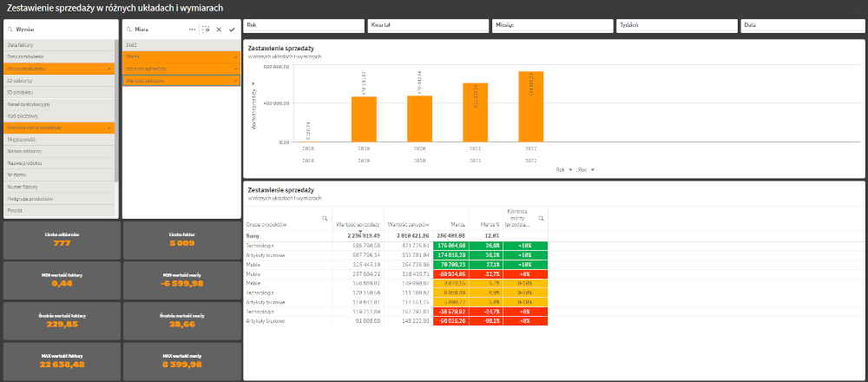
Task: Sort table by Marża % column header
Action: point(490,224)
